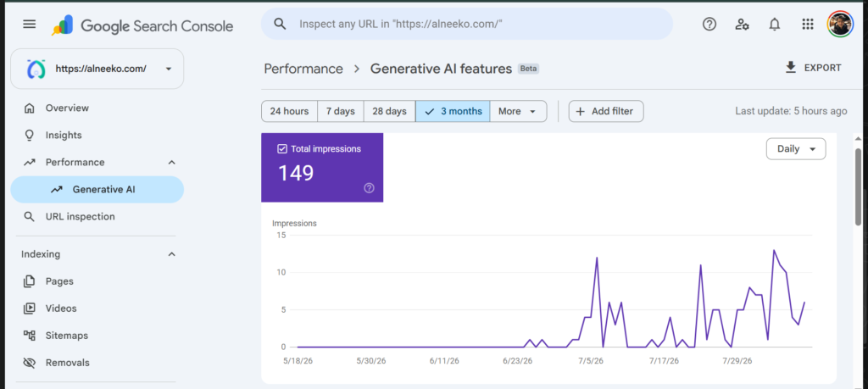The height and width of the screenshot is (389, 868).
Task: Click scrollbar up arrow
Action: pyautogui.click(x=858, y=138)
